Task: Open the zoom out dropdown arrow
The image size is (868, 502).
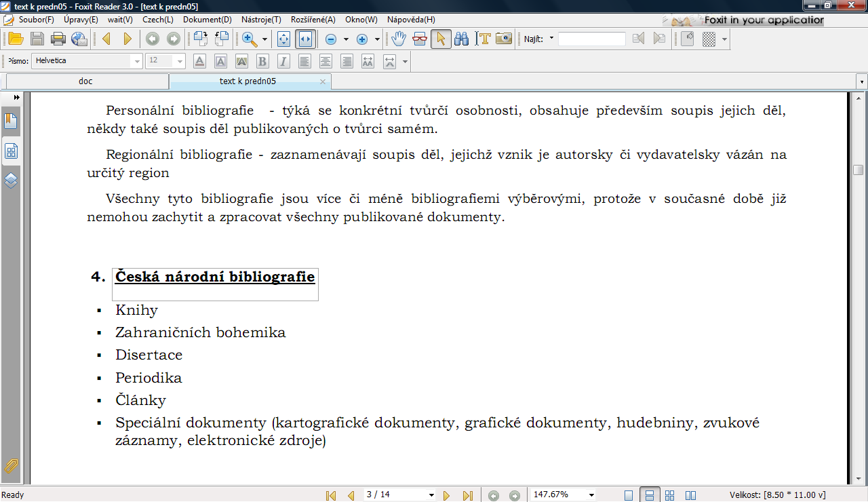Action: click(346, 39)
